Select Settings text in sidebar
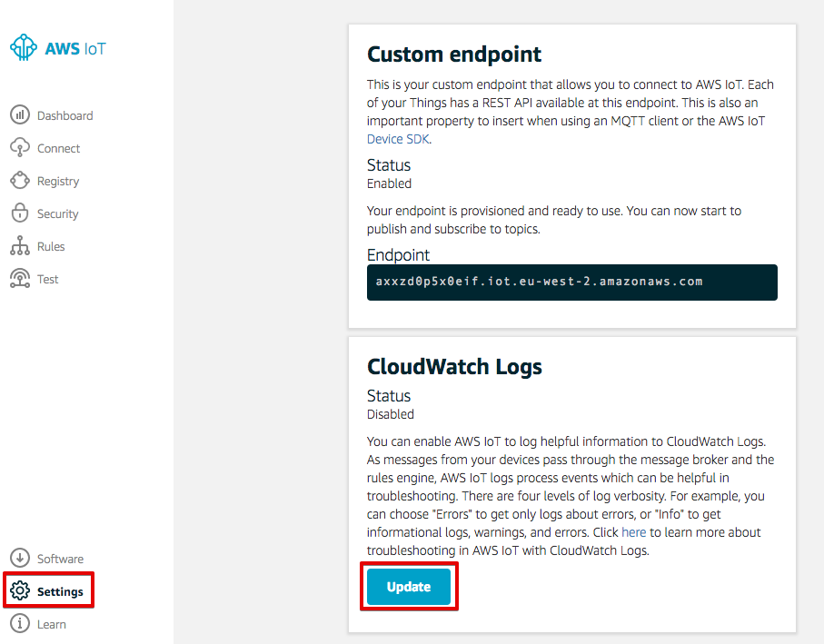 point(60,591)
